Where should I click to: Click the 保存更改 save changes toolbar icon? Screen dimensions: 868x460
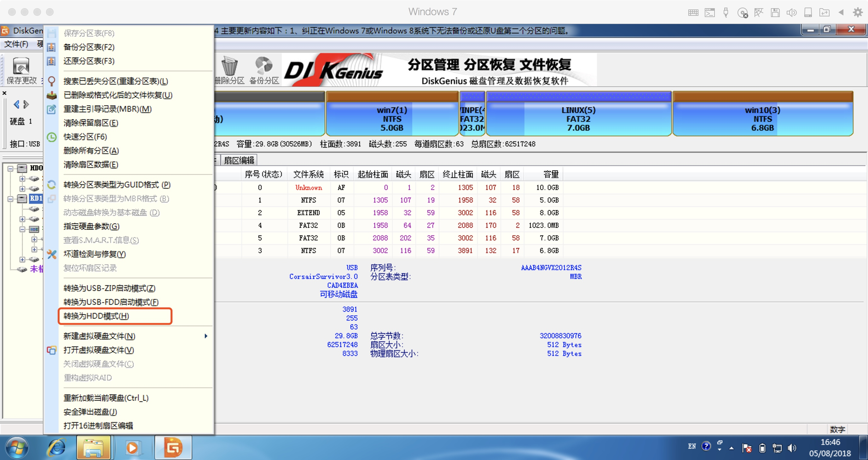pyautogui.click(x=21, y=66)
